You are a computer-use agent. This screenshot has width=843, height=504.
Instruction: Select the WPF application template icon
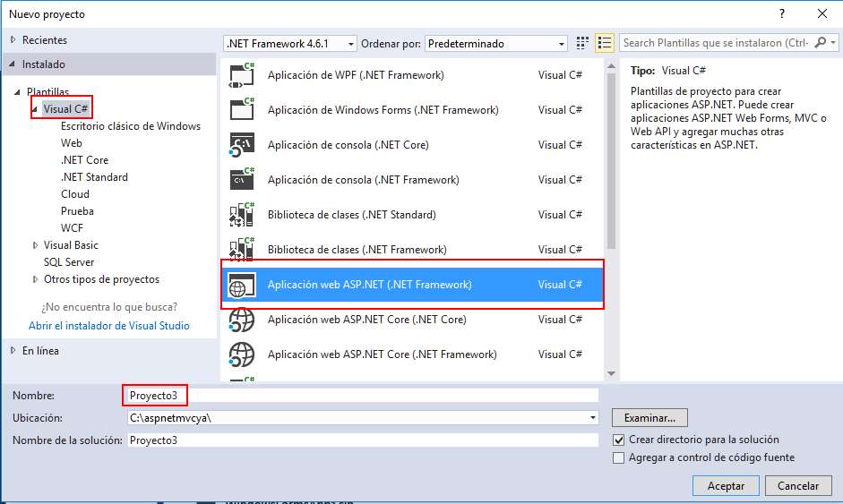[242, 75]
